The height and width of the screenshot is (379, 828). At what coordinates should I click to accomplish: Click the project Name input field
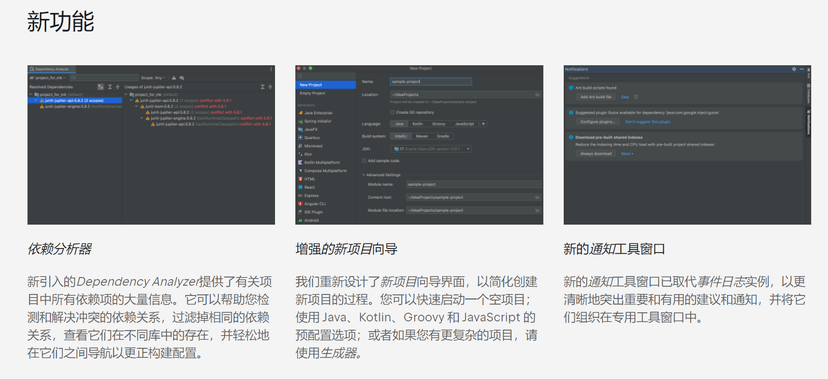pos(431,82)
